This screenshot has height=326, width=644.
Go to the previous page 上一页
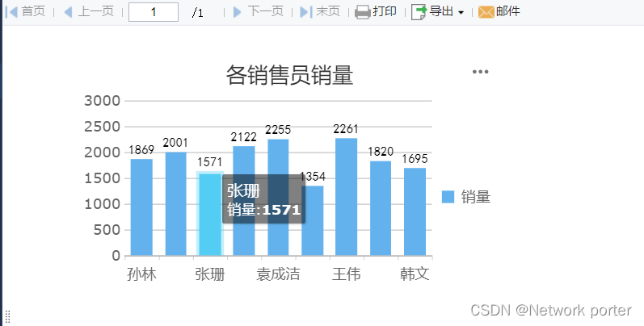tap(89, 11)
